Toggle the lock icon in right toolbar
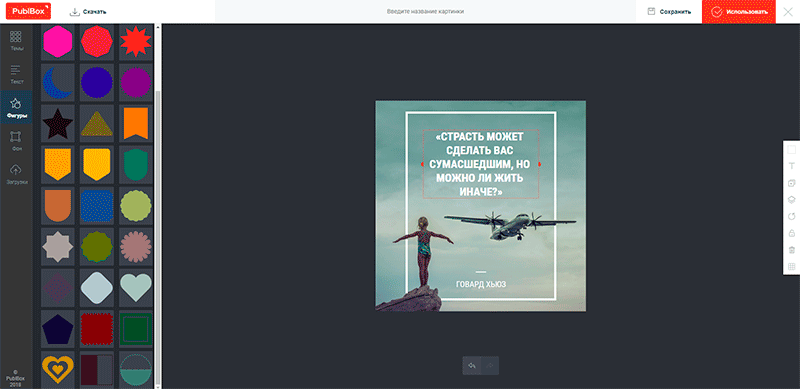The width and height of the screenshot is (800, 389). (792, 233)
